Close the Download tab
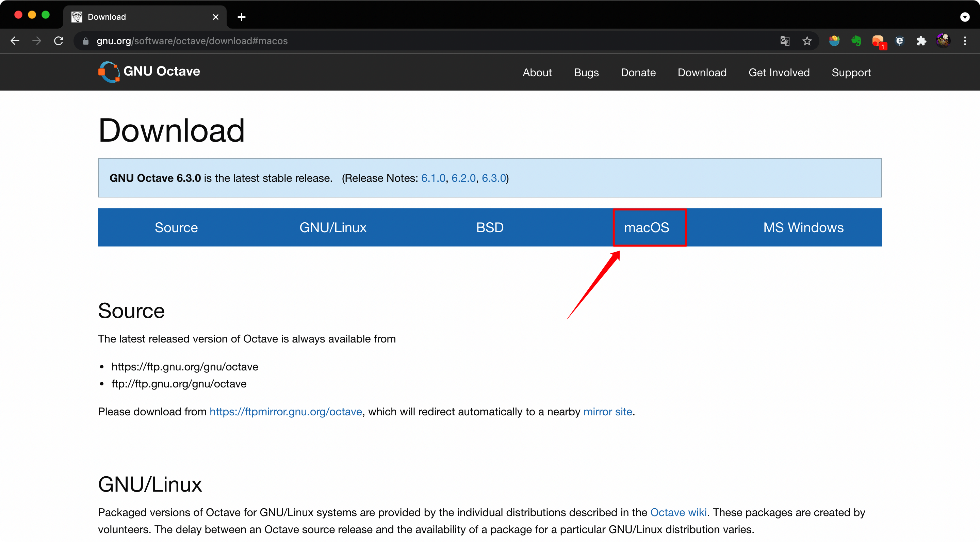The image size is (980, 542). pos(216,17)
